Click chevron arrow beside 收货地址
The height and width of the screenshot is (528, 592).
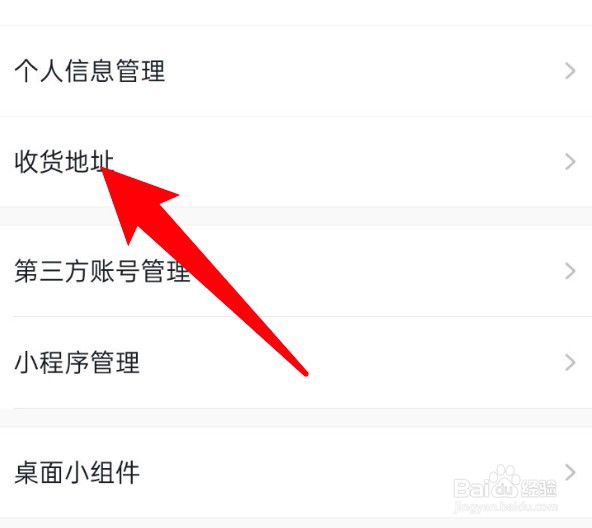tap(570, 162)
